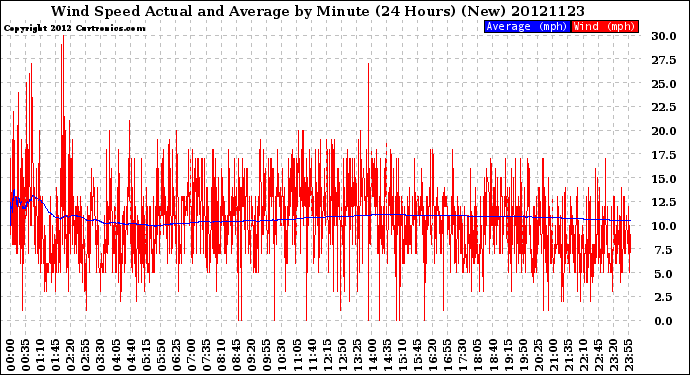Screen dimensions: 690x375
Task: Click the 01:45 time axis label
Action: pyautogui.click(x=56, y=355)
